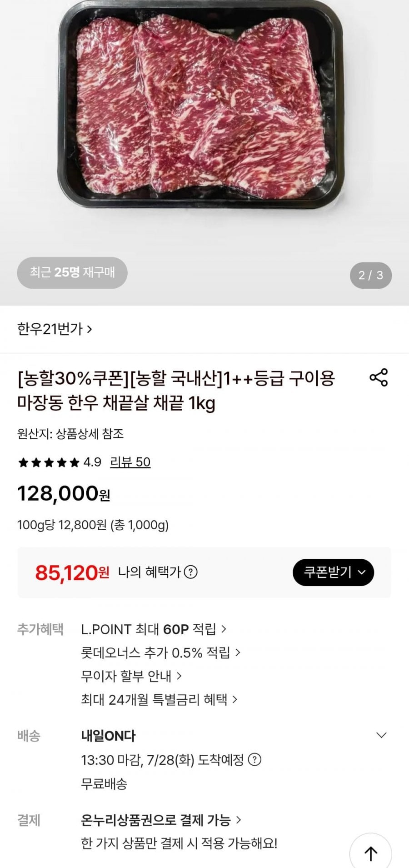Tap the 최근 25명 재구매 badge

pos(72,273)
